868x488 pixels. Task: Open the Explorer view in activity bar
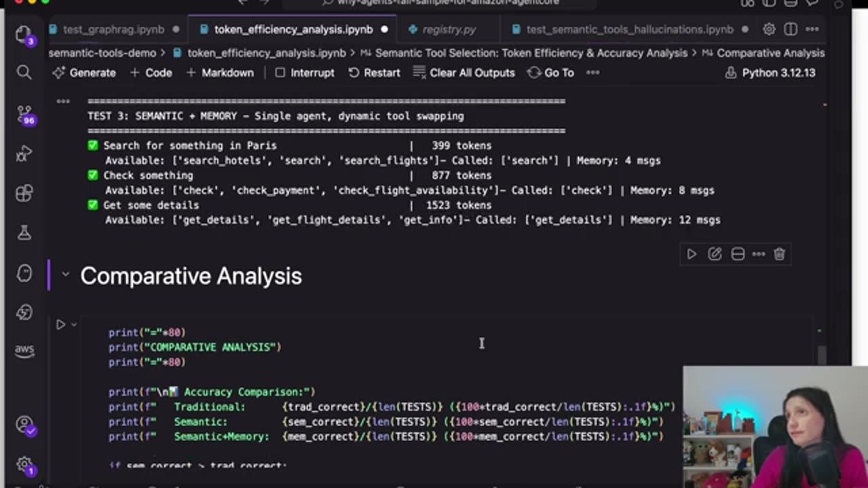coord(24,35)
